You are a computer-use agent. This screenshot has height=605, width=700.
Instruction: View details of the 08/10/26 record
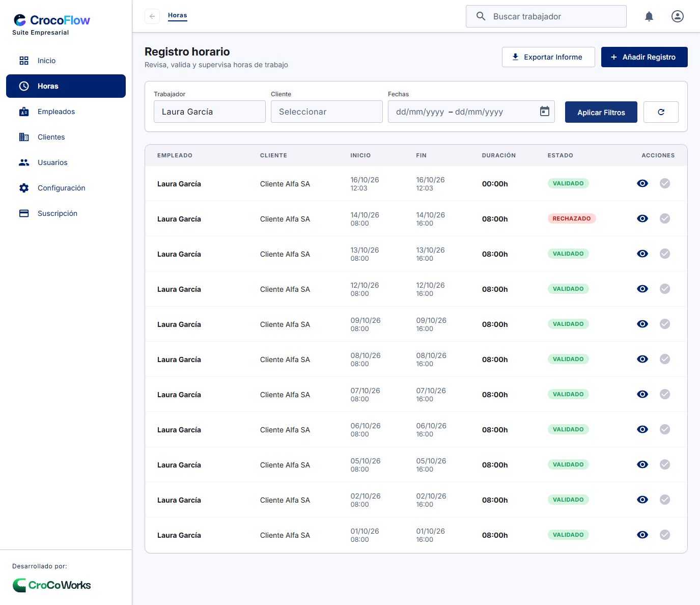tap(642, 359)
